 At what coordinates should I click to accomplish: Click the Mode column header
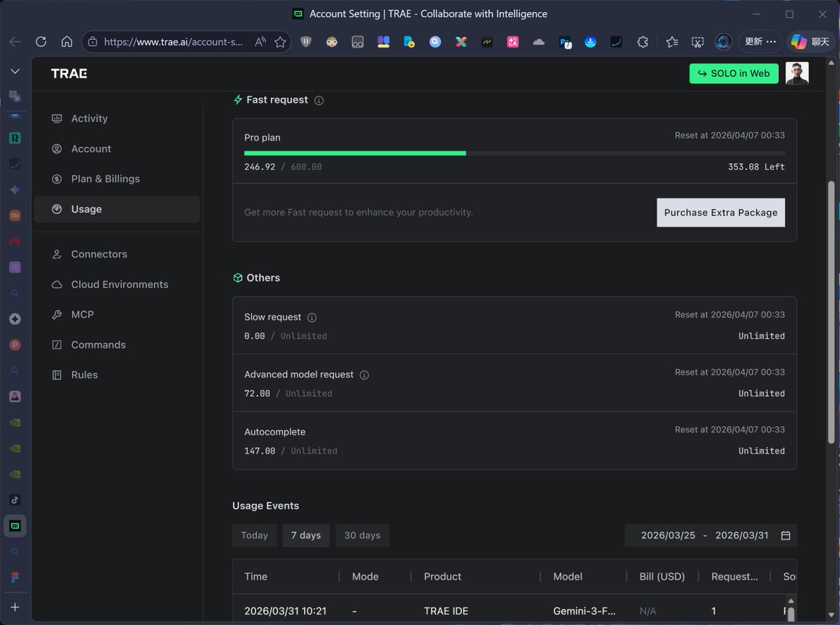pyautogui.click(x=365, y=576)
